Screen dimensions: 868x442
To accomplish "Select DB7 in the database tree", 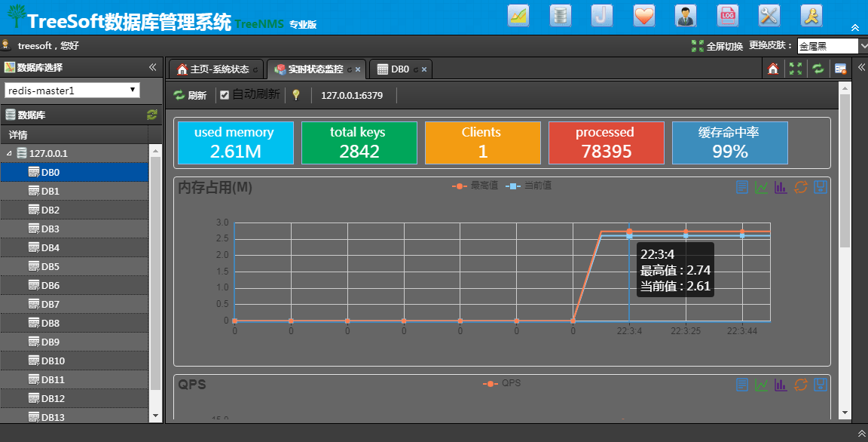I will (x=74, y=304).
